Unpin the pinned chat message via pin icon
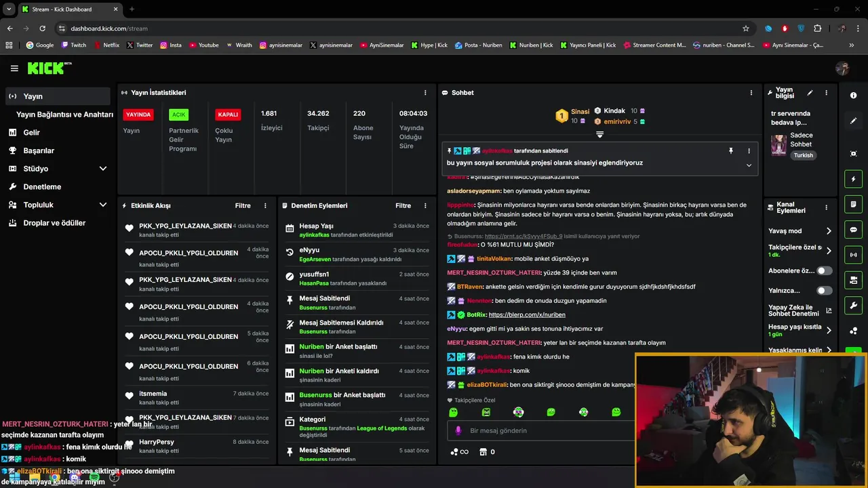This screenshot has width=868, height=488. point(731,150)
